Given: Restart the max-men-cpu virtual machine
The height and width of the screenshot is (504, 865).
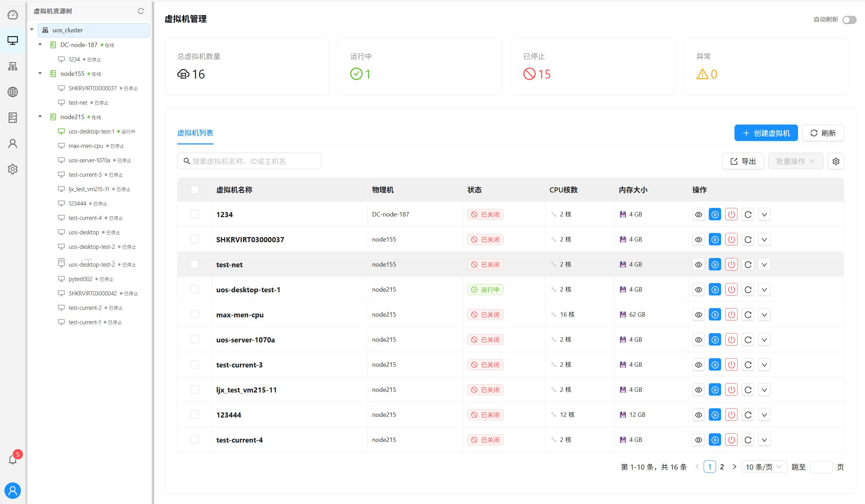Looking at the screenshot, I should [748, 315].
